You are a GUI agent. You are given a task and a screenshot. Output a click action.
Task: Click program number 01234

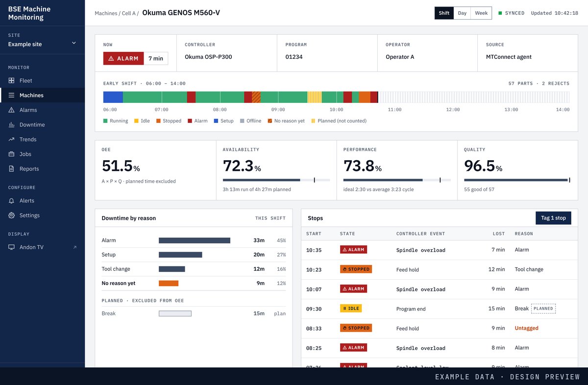(x=294, y=57)
